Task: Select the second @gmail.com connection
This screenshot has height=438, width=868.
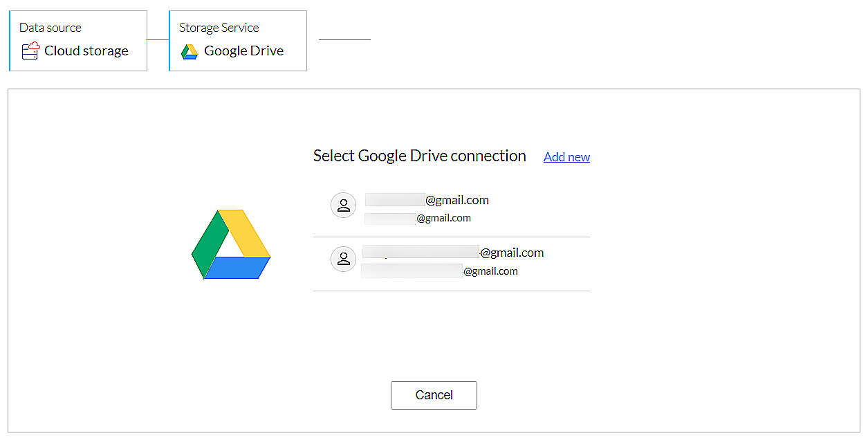Action: (x=452, y=264)
